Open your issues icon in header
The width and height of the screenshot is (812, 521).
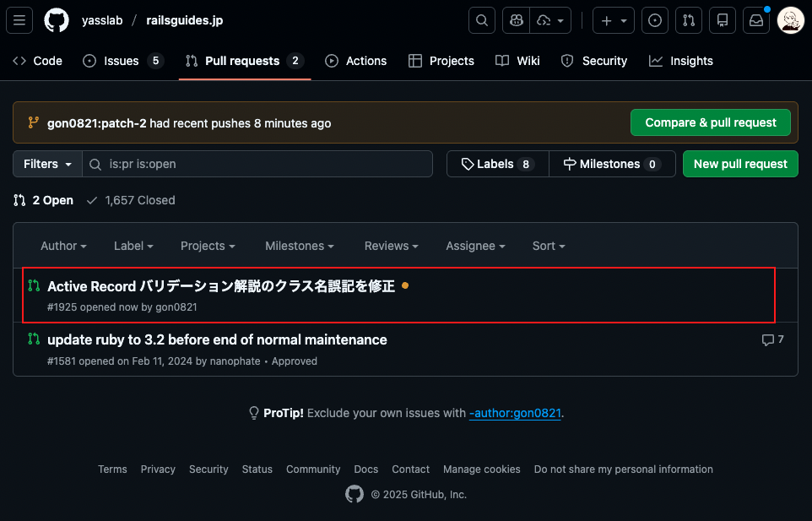(654, 20)
